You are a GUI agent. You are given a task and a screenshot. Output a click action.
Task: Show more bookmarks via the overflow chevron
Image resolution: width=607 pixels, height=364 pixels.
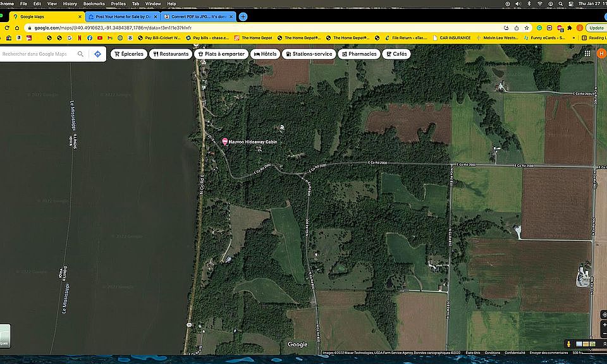[x=573, y=38]
